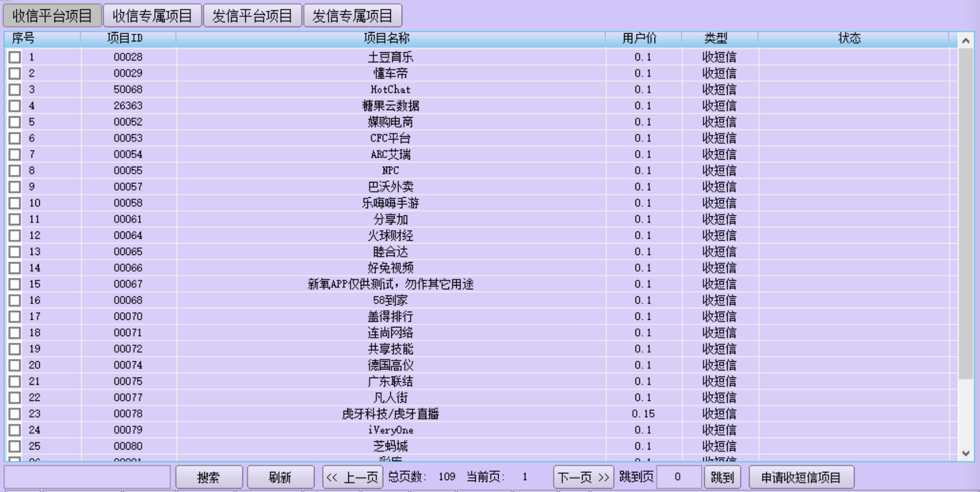Select project name 盖得排行
The width and height of the screenshot is (980, 492).
coord(390,317)
